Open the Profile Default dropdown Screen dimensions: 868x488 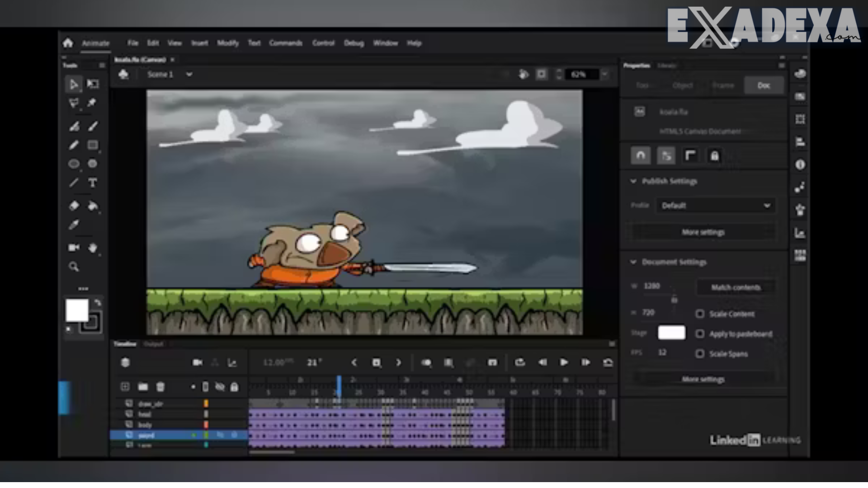[716, 206]
